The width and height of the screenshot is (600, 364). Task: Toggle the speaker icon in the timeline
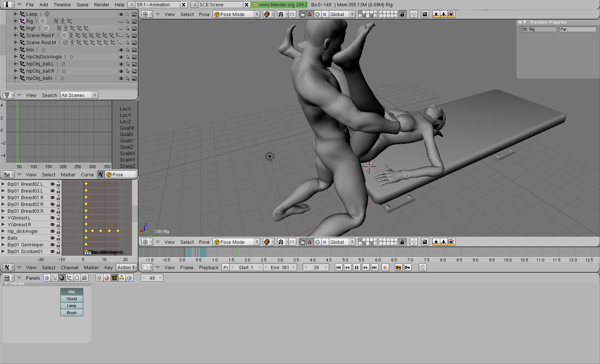click(423, 267)
